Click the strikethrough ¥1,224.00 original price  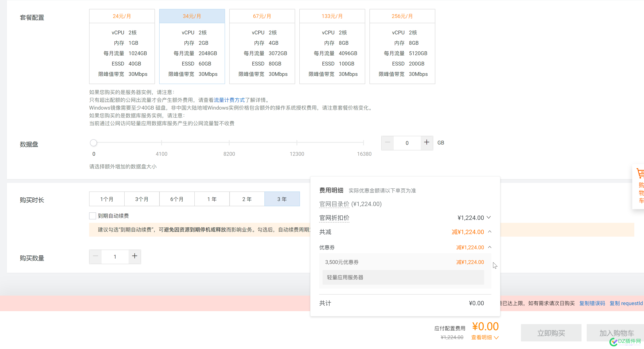pyautogui.click(x=452, y=337)
